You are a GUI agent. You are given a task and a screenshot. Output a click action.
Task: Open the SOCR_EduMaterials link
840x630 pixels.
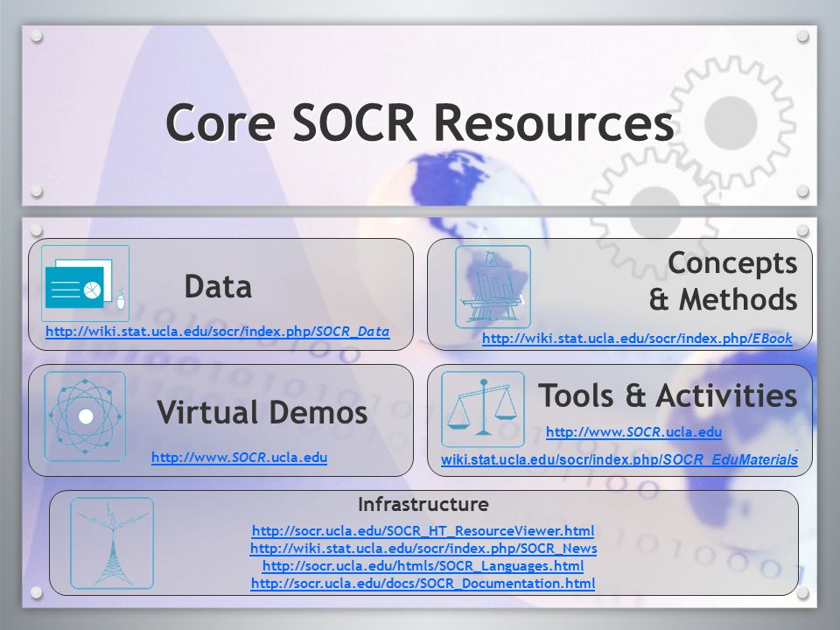click(619, 459)
